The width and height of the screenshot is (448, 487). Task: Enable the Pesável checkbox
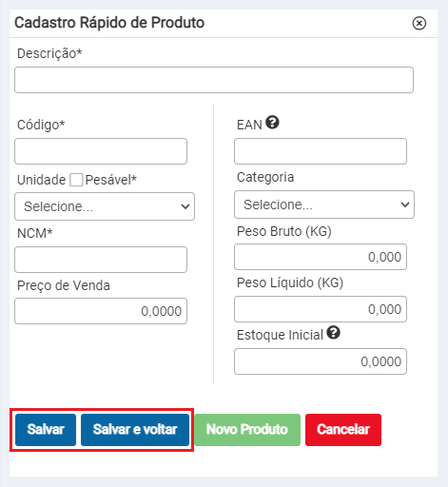tap(76, 180)
